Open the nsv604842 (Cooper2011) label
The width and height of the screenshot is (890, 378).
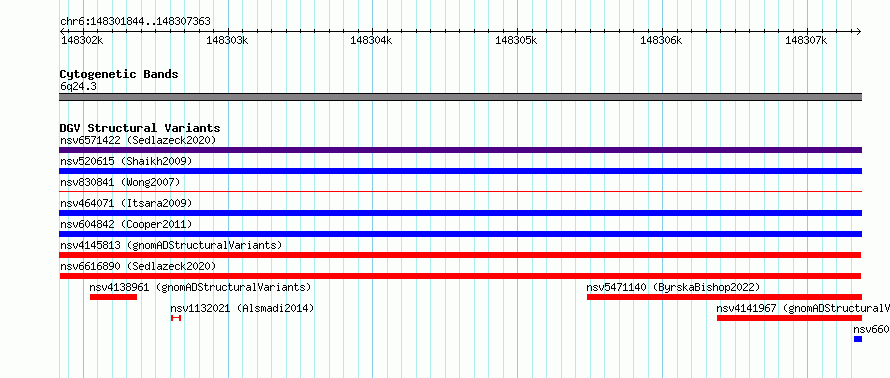[x=126, y=224]
